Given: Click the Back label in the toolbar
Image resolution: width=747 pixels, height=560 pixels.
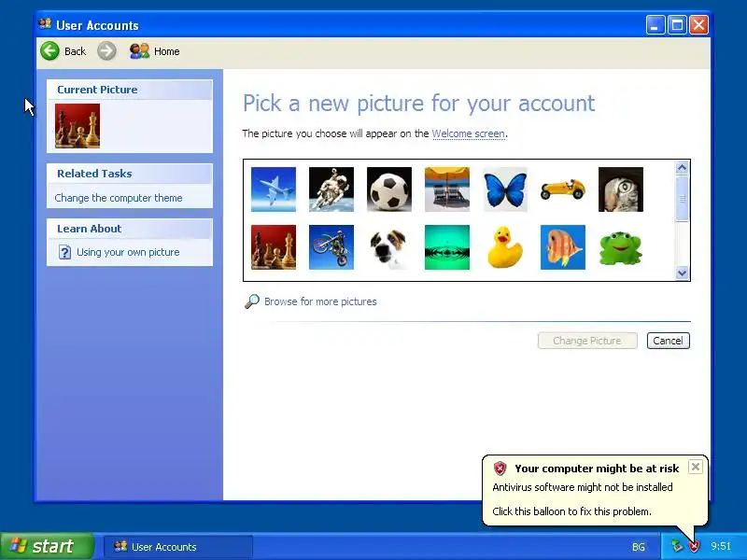Looking at the screenshot, I should tap(76, 51).
